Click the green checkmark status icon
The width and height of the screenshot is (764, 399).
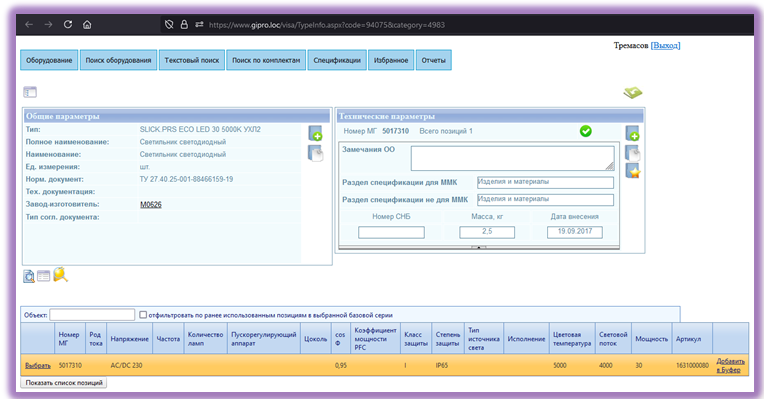[586, 131]
